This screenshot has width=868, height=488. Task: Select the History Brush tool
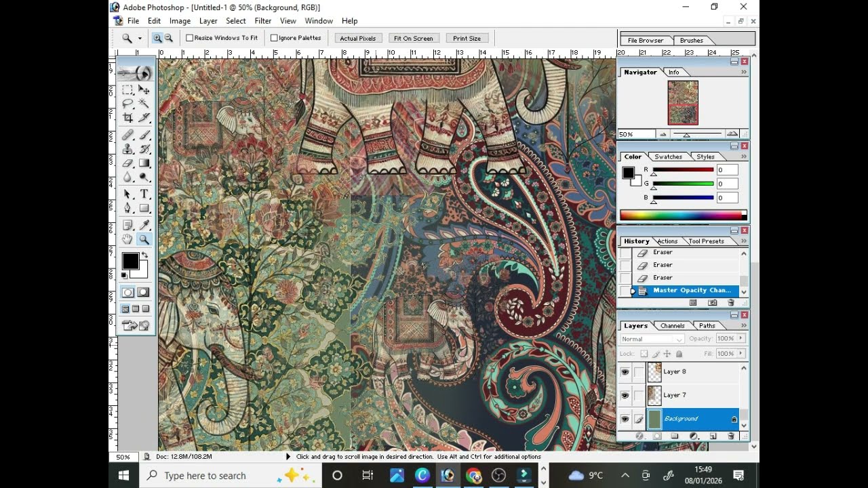click(144, 149)
